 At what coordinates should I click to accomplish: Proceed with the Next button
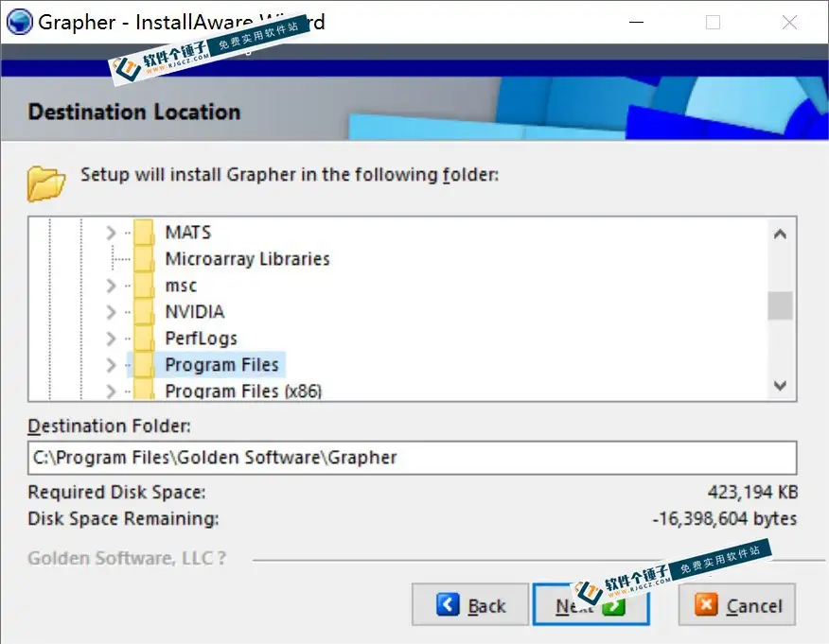pyautogui.click(x=591, y=604)
